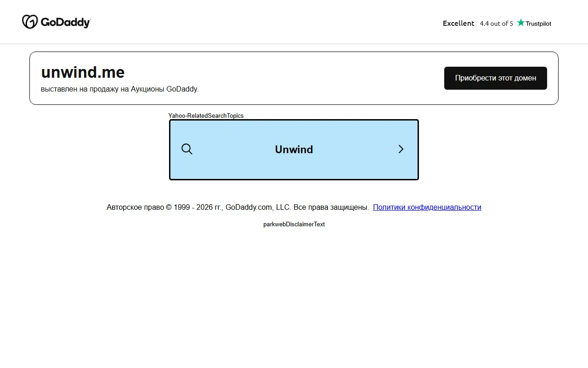Viewport: 588px width, 368px height.
Task: Open the Trustpilot rating badge
Action: click(497, 23)
